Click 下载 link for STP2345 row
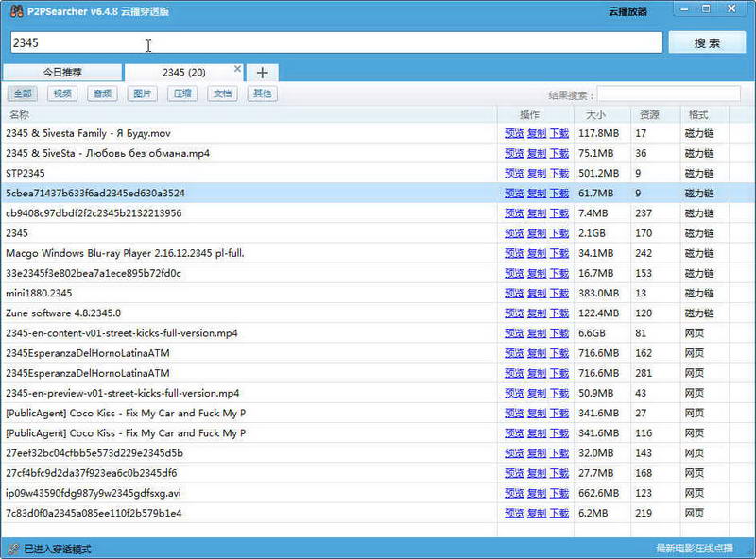Screen dimensions: 756x559 [x=559, y=174]
